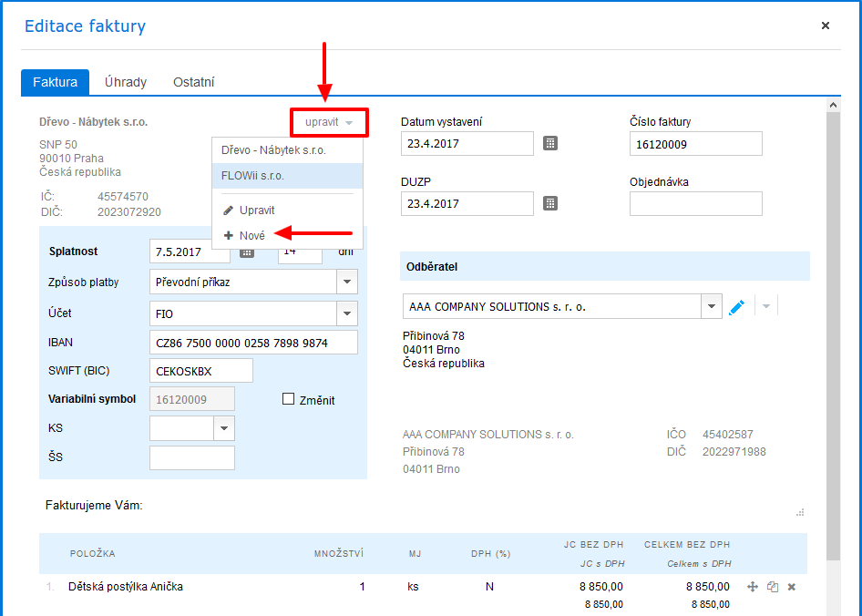The width and height of the screenshot is (862, 616).
Task: Open calendar picker for DUZP date
Action: (x=550, y=203)
